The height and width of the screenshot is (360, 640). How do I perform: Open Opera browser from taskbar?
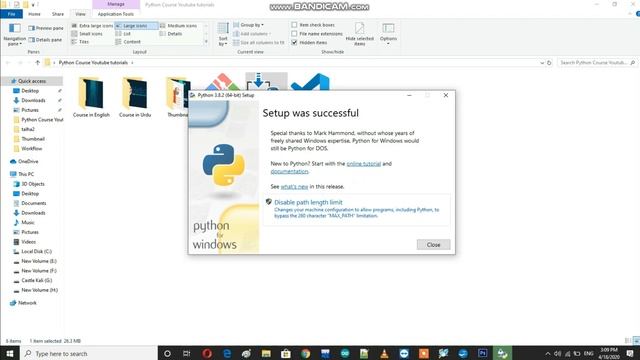(207, 353)
